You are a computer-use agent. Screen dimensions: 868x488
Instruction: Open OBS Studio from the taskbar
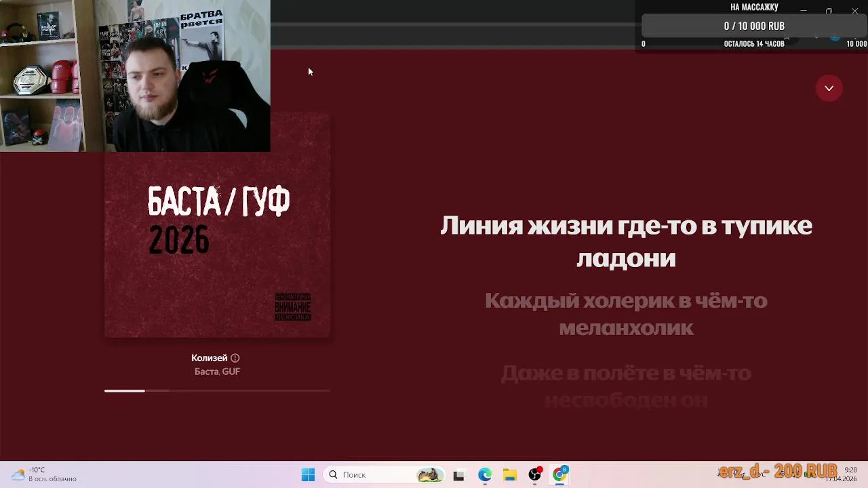(x=535, y=475)
